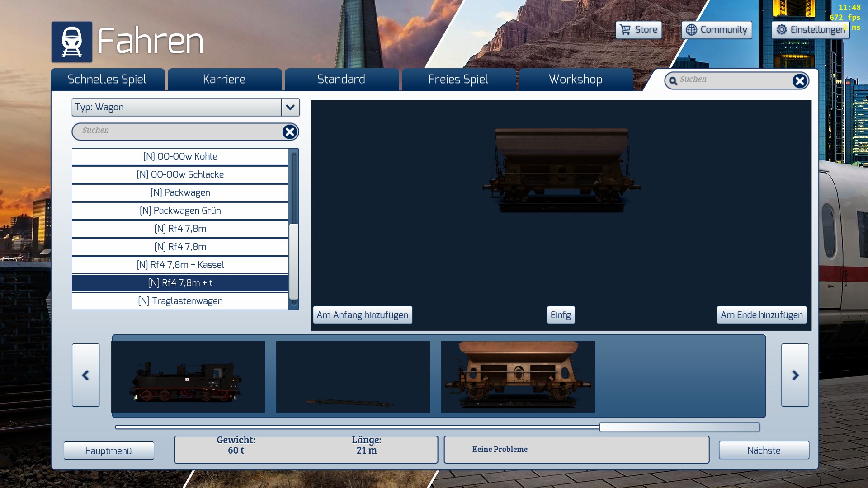This screenshot has width=868, height=488.
Task: Click Am Anfang hinzufügen button
Action: (362, 315)
